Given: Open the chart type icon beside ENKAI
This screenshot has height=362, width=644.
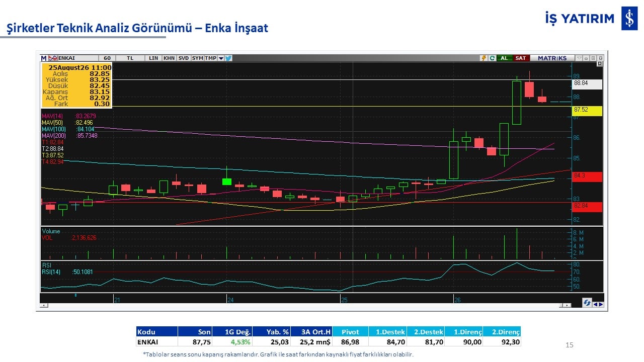Looking at the screenshot, I should [x=53, y=58].
